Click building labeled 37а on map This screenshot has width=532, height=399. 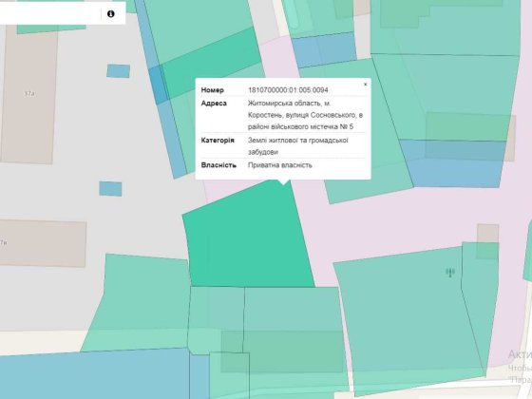[28, 95]
